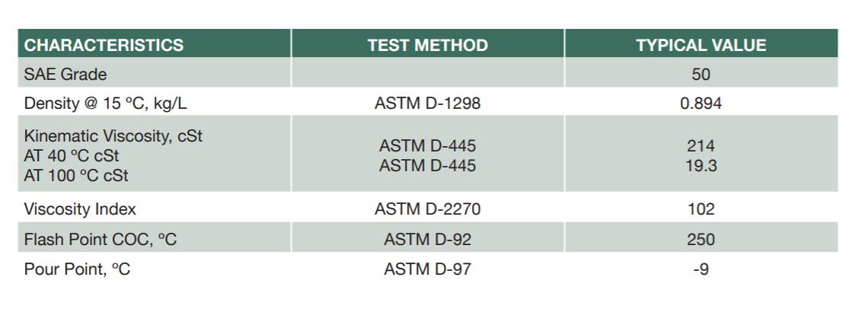This screenshot has height=309, width=868.
Task: Click the ASTM D-2270 test method cell
Action: tap(427, 209)
